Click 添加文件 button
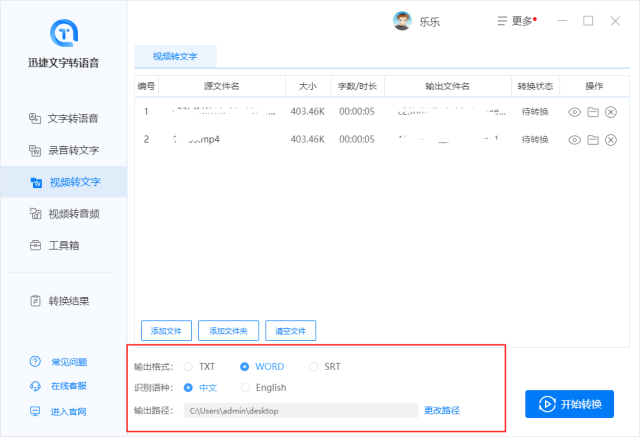The image size is (640, 437). (166, 330)
